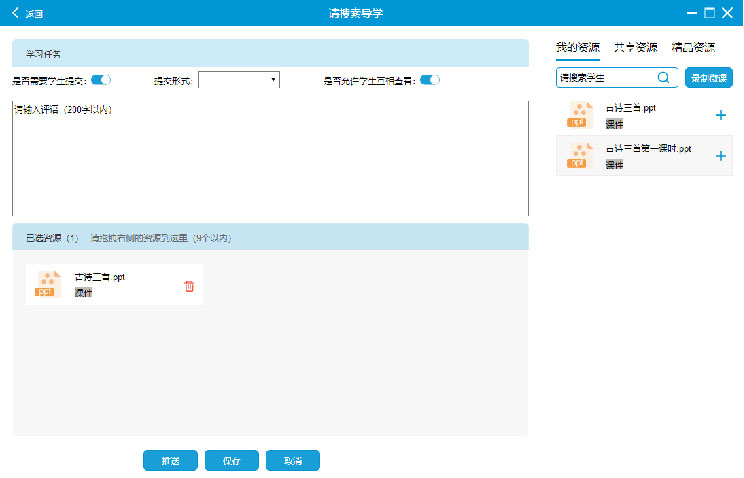Delete the selected 古诗三首.ppt with trash icon

tap(189, 286)
